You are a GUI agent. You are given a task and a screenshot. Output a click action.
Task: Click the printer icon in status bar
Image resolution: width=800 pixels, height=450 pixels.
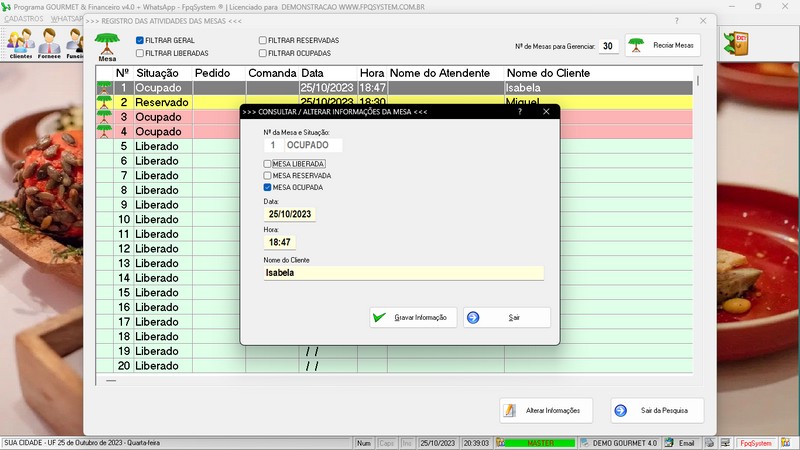click(709, 443)
